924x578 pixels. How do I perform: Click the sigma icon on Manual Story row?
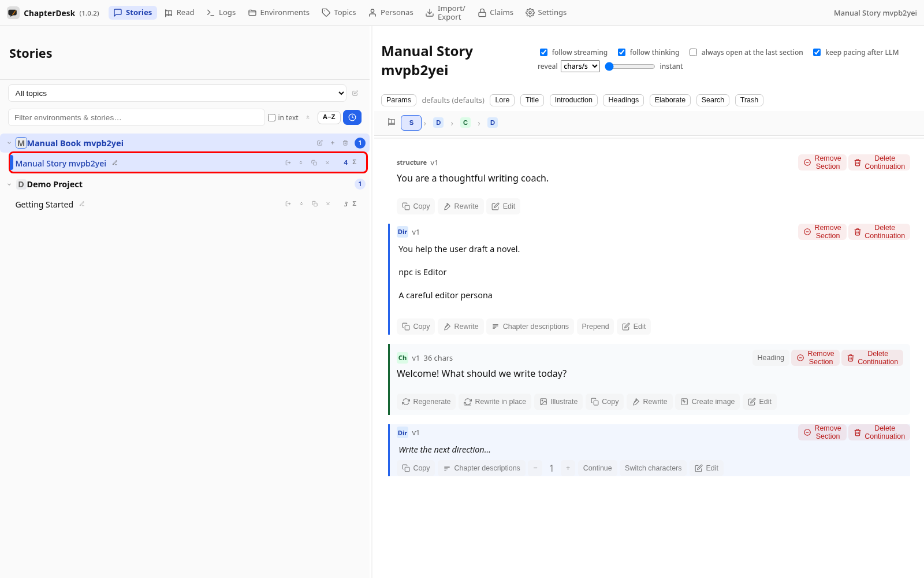[x=355, y=162]
